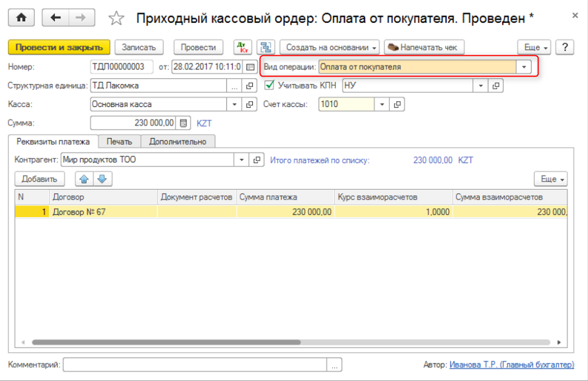The image size is (588, 381).
Task: Switch to the Печать tab
Action: [119, 141]
